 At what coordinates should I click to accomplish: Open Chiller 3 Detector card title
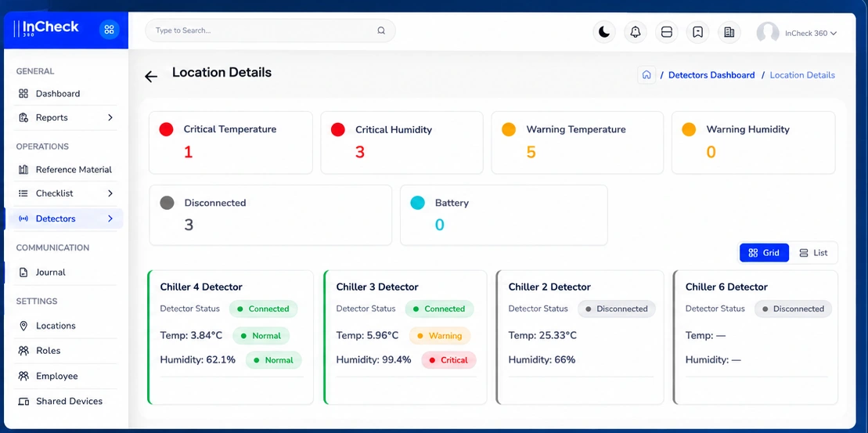[x=377, y=287]
